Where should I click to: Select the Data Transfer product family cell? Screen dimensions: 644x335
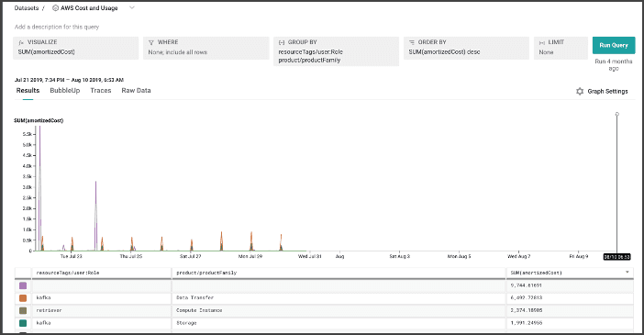[339, 297]
